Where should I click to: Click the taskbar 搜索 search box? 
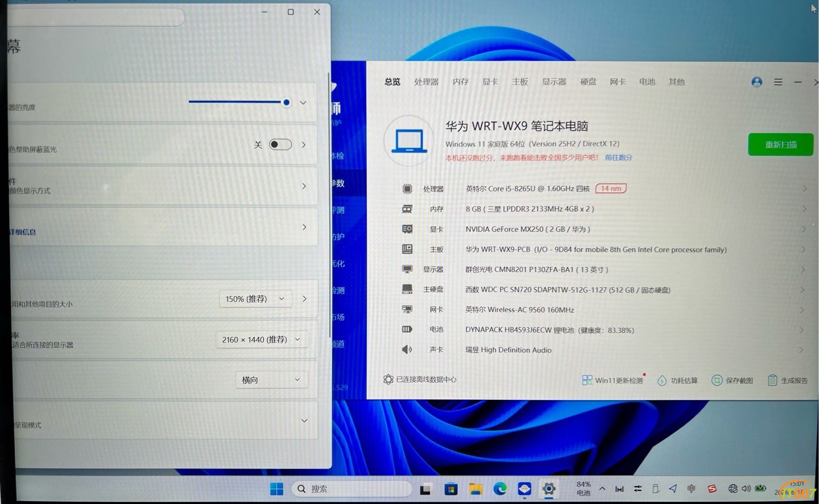coord(352,489)
